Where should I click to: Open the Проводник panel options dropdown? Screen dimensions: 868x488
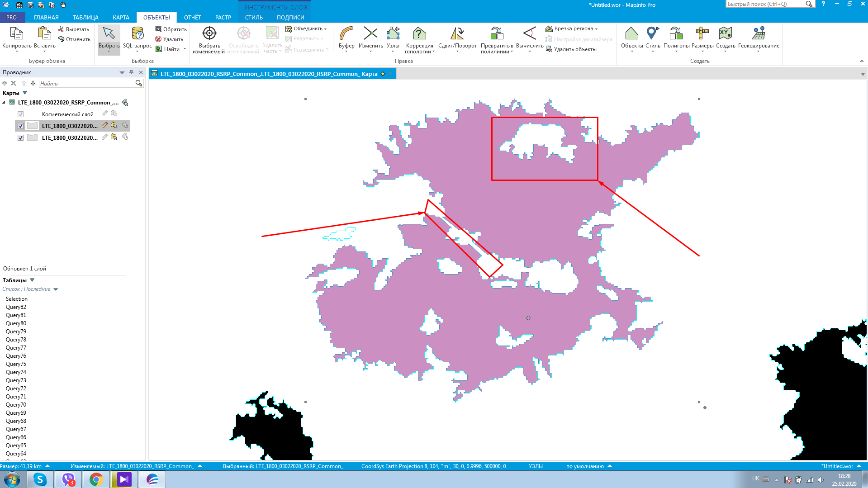pyautogui.click(x=122, y=72)
